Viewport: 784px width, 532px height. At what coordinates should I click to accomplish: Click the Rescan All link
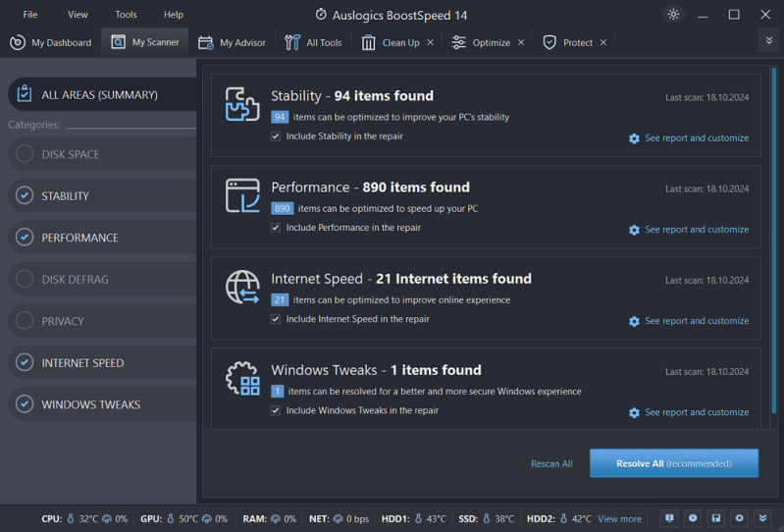(x=551, y=463)
